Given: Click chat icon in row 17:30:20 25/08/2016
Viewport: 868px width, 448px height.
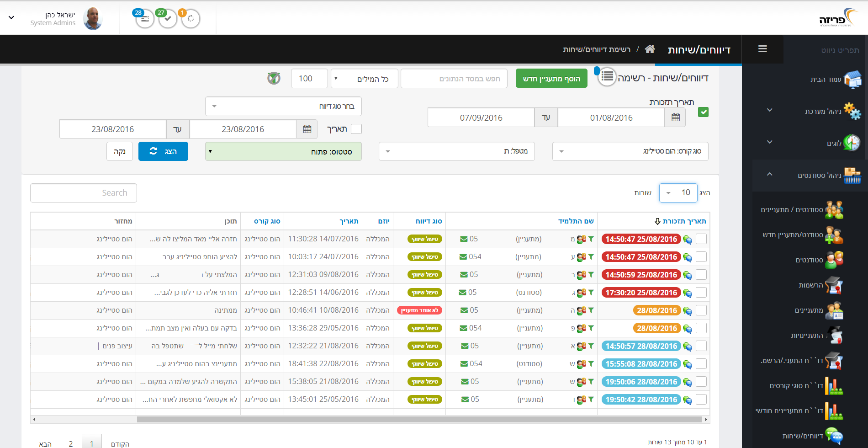Looking at the screenshot, I should coord(688,293).
